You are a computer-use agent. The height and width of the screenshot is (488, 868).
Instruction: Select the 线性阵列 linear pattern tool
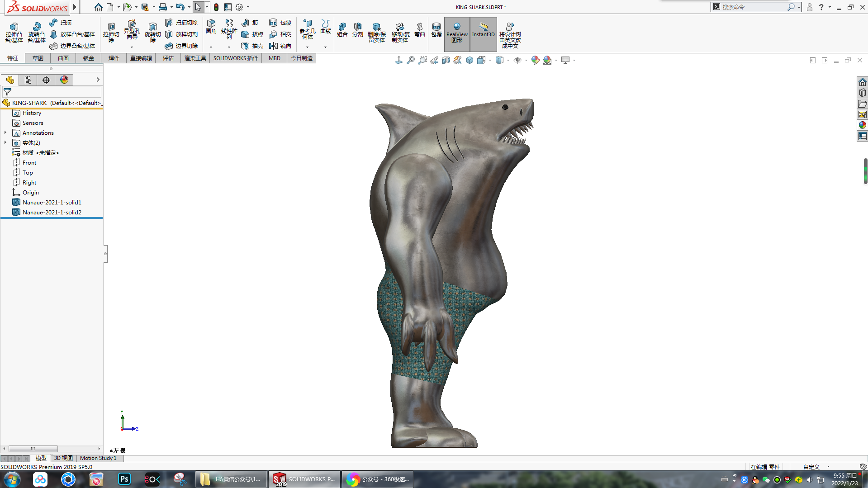tap(229, 30)
